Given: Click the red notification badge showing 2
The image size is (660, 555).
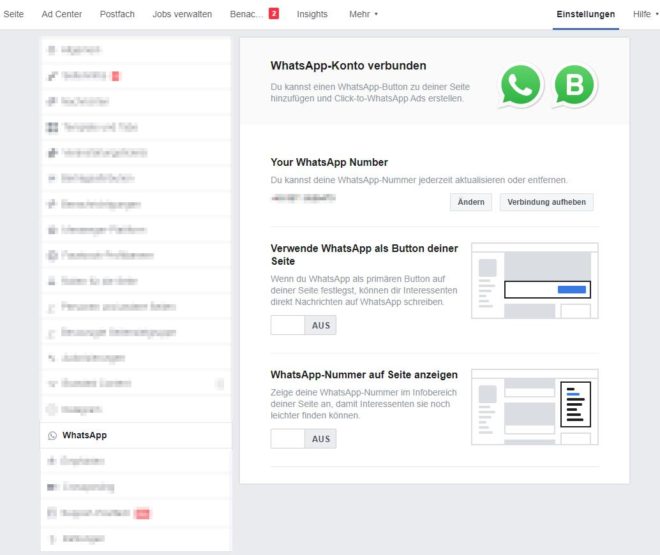Looking at the screenshot, I should click(x=274, y=13).
